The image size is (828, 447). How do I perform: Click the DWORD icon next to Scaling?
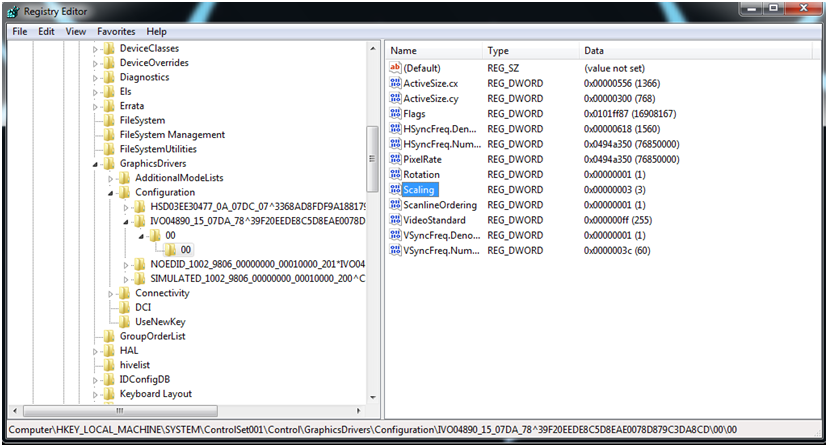point(394,190)
